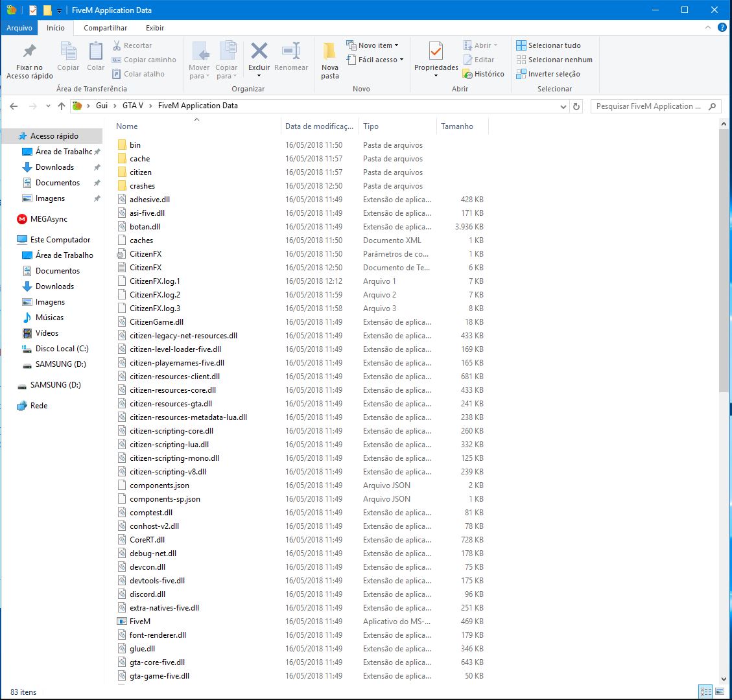Screen dimensions: 732x700
Task: Sort by Data de modificação column
Action: pyautogui.click(x=319, y=126)
